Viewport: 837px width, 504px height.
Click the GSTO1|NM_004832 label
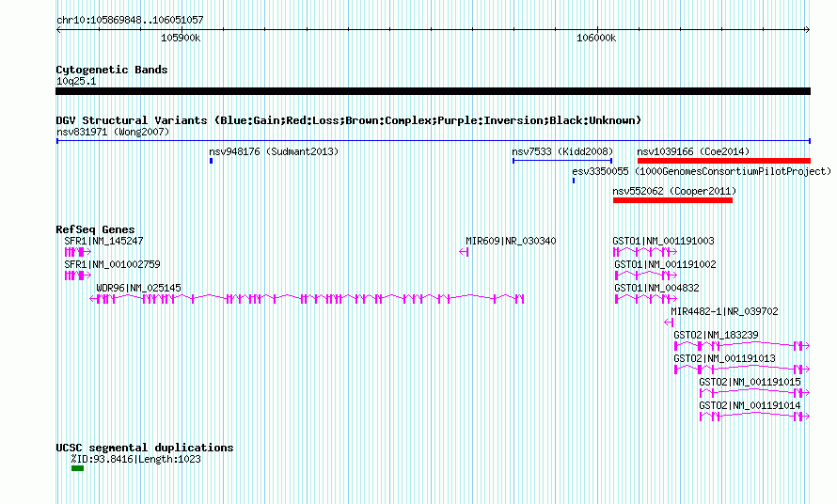coord(656,288)
